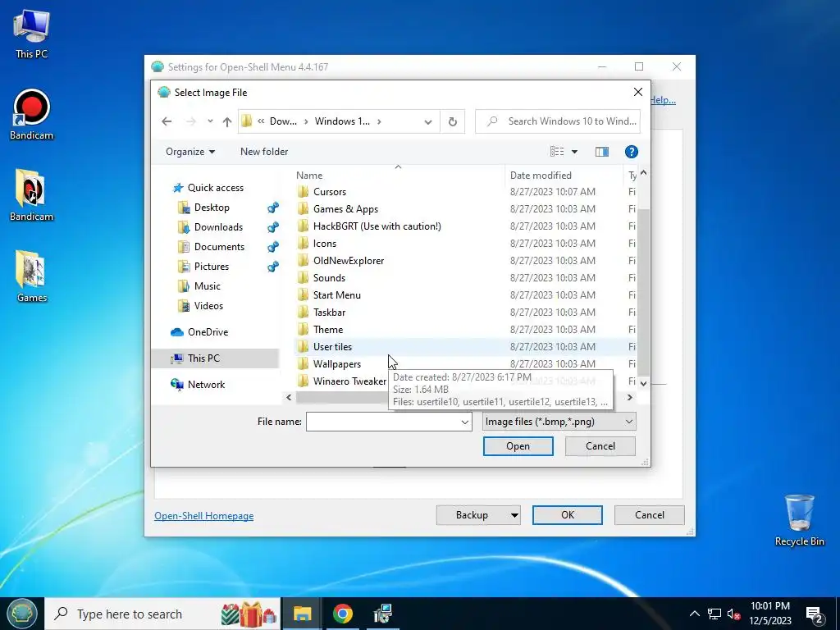Open recent locations dropdown arrow

(x=211, y=121)
